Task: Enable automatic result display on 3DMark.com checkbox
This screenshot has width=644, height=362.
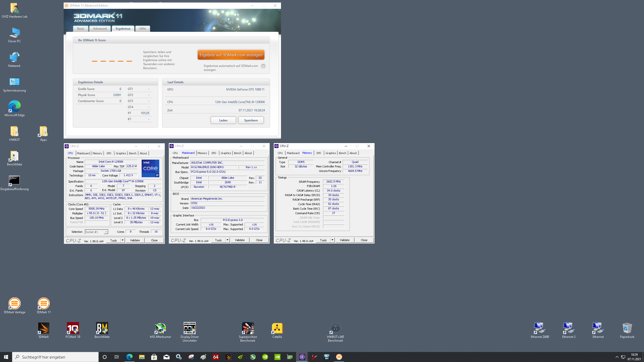Action: [x=263, y=66]
